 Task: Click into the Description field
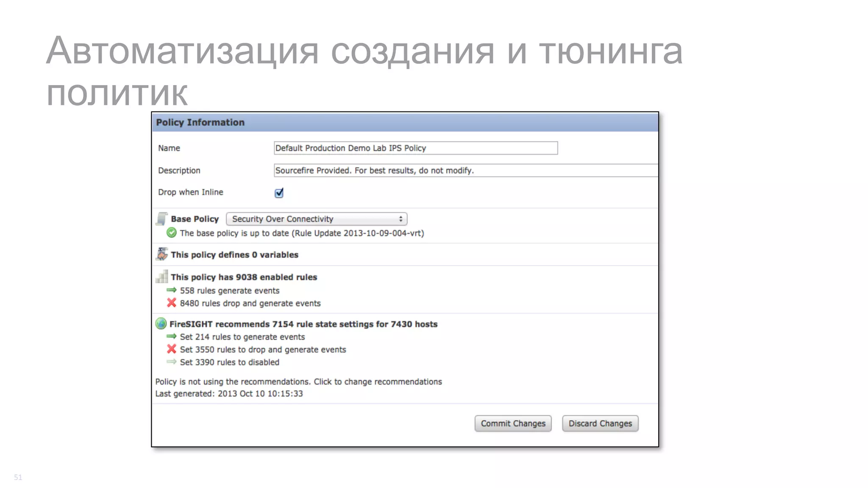pos(466,170)
